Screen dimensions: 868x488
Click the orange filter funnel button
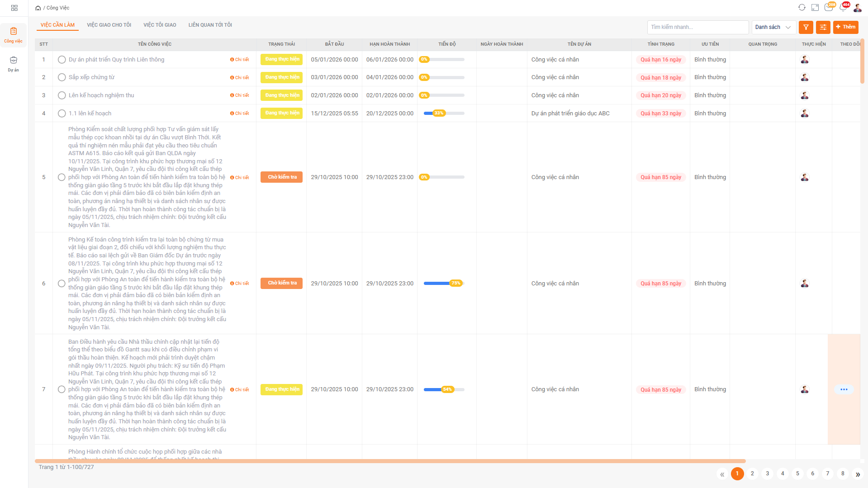coord(806,27)
